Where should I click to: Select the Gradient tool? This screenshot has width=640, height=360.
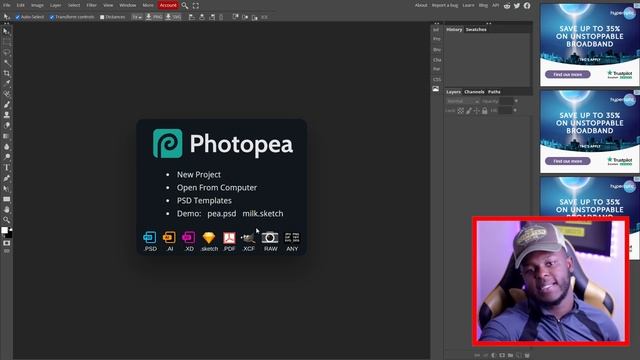pos(6,136)
